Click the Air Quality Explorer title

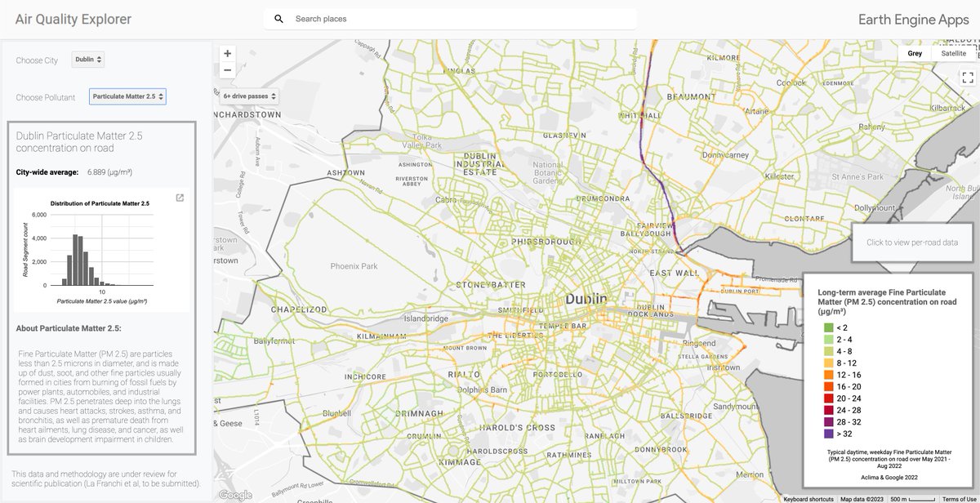(x=73, y=20)
